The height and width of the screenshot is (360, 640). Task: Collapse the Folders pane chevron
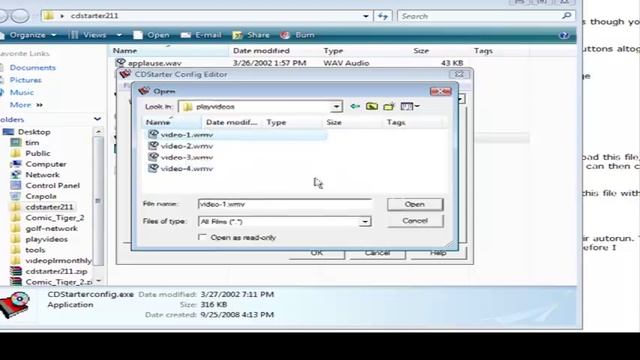(x=97, y=119)
